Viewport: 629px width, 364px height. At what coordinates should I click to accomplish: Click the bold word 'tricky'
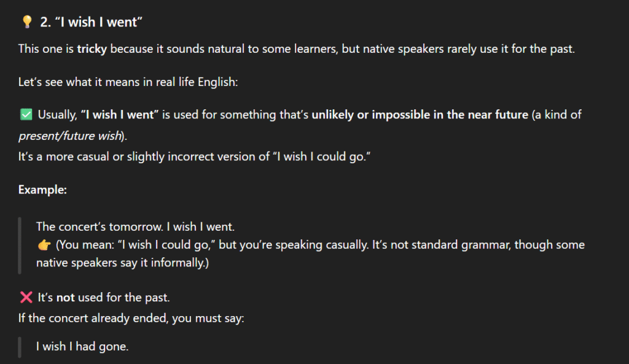(x=92, y=49)
